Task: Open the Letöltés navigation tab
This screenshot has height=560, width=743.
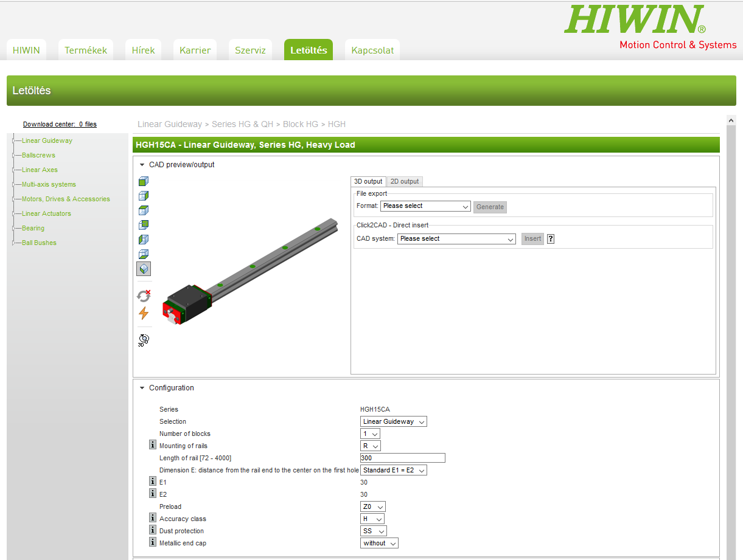Action: (309, 50)
